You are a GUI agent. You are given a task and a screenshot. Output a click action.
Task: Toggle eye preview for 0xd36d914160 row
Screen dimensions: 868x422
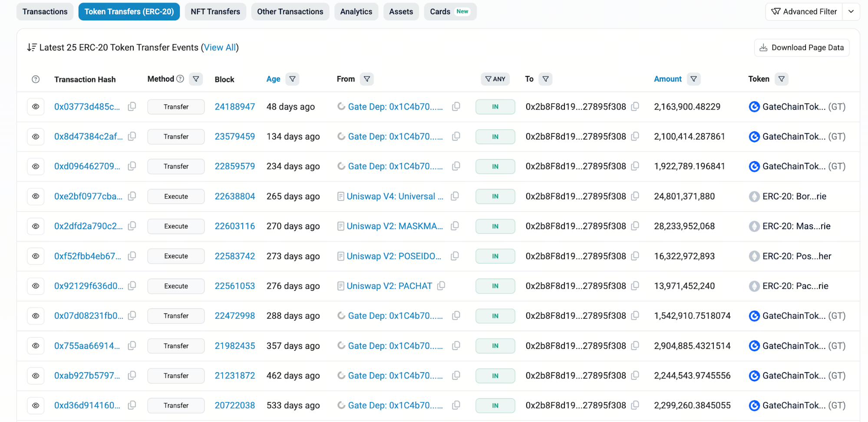click(x=36, y=405)
